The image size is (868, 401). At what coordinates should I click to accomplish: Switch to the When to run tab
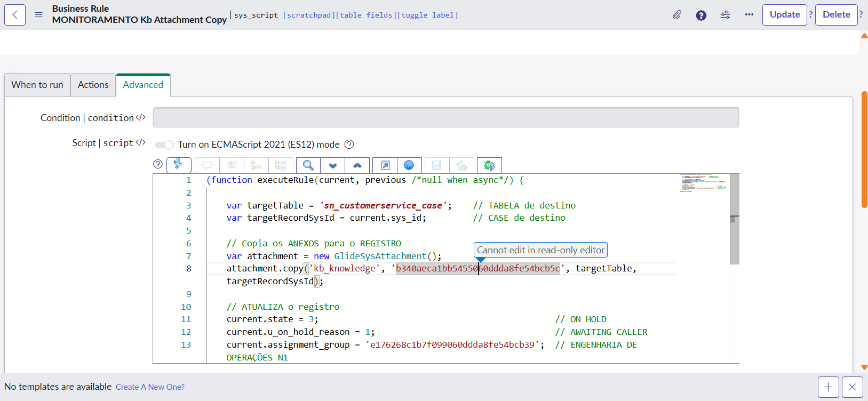pos(37,85)
